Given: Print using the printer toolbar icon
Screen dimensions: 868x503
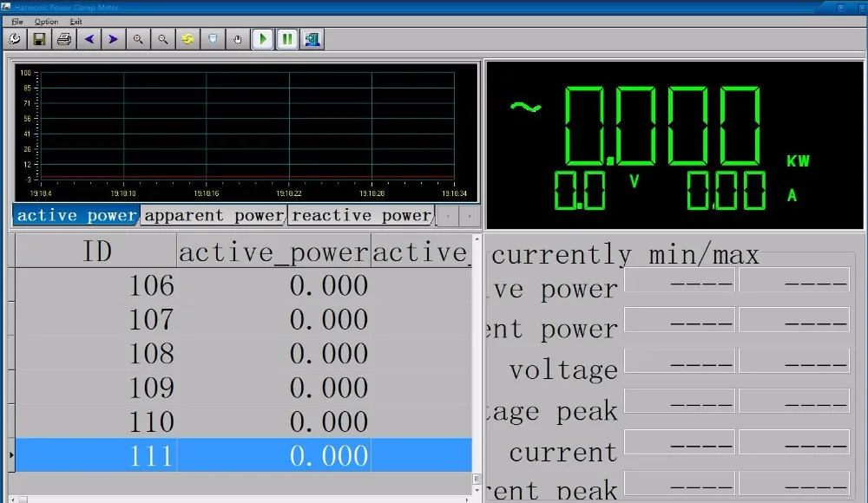Looking at the screenshot, I should pos(64,39).
